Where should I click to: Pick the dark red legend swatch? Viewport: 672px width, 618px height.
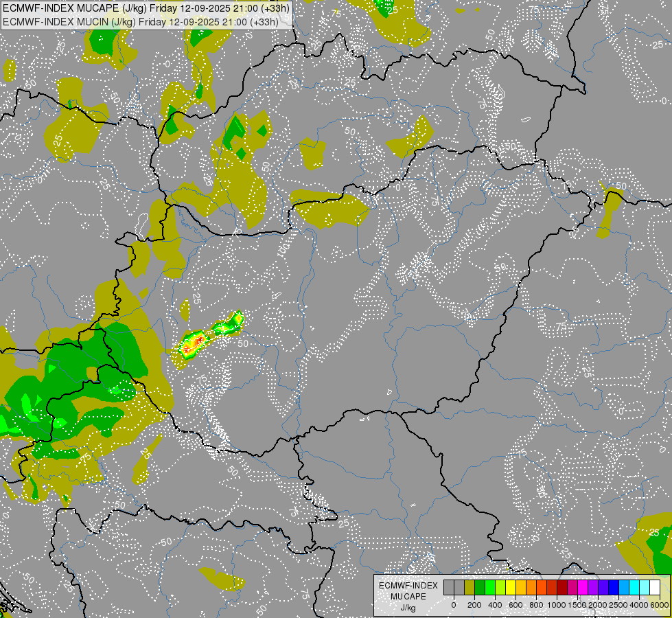pos(563,588)
